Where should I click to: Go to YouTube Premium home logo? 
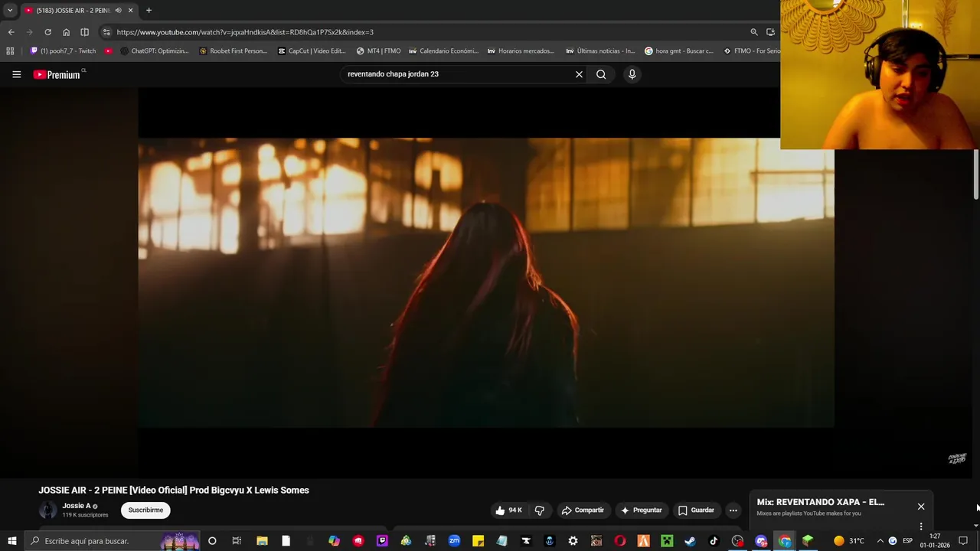pos(57,74)
